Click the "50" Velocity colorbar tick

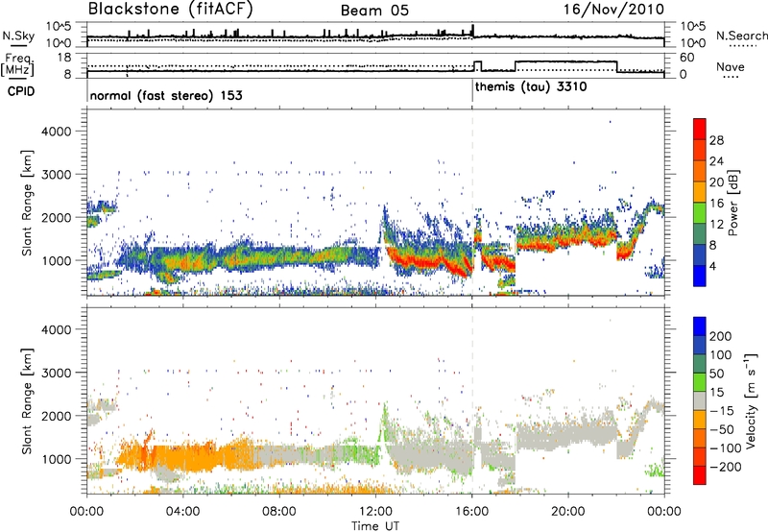[x=716, y=374]
